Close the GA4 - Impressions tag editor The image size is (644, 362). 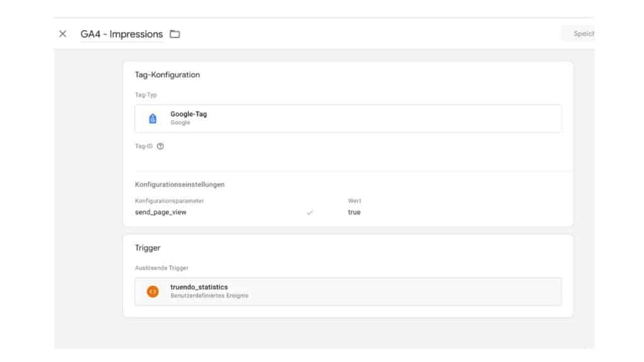pyautogui.click(x=63, y=34)
